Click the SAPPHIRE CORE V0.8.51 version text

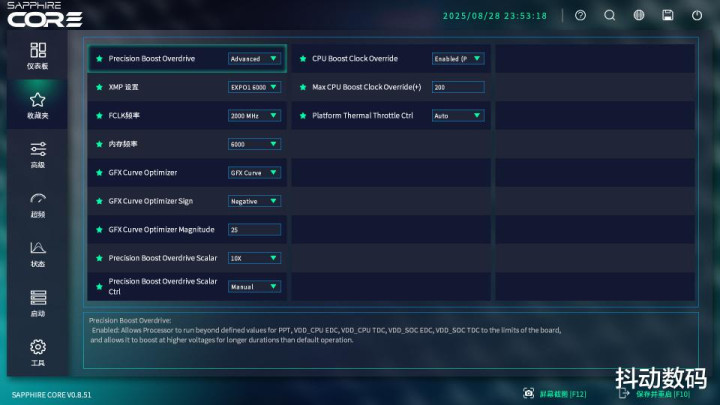[x=51, y=395]
